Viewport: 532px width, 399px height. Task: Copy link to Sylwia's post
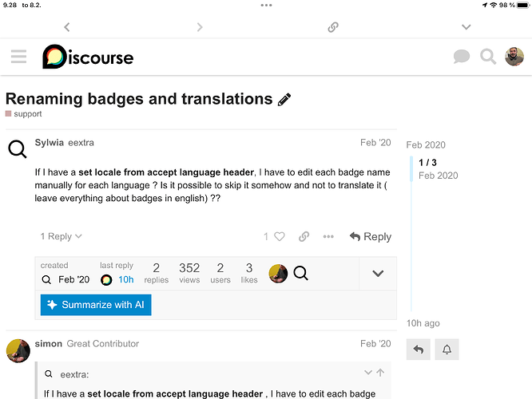tap(304, 236)
